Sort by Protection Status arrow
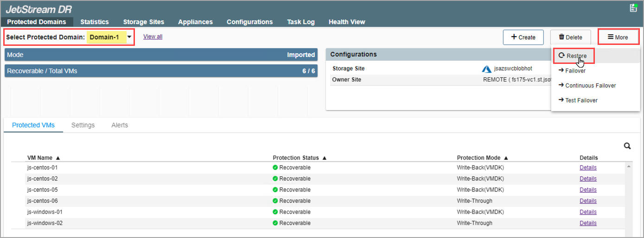 tap(325, 158)
